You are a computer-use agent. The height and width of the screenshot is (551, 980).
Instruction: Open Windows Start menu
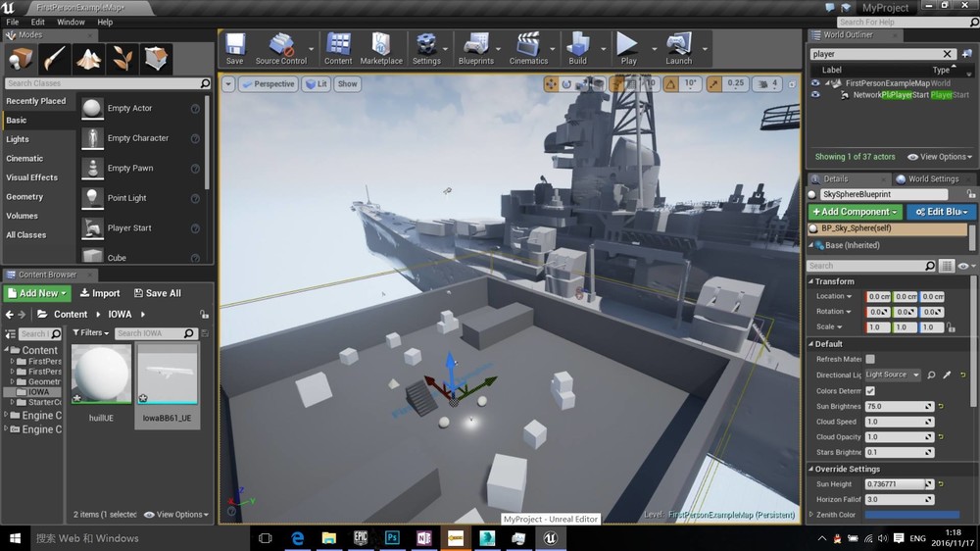click(15, 538)
